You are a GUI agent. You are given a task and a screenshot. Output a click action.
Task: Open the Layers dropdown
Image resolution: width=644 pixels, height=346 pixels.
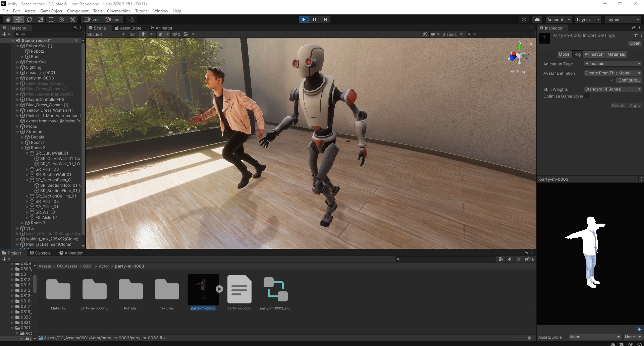click(588, 19)
